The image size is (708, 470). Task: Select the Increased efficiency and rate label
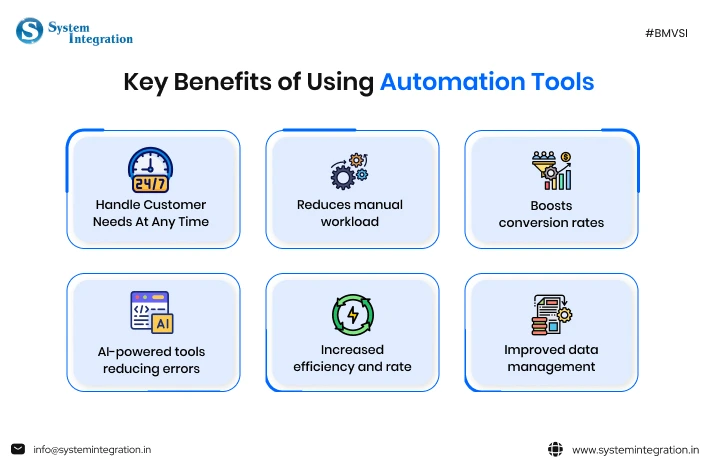coord(352,358)
